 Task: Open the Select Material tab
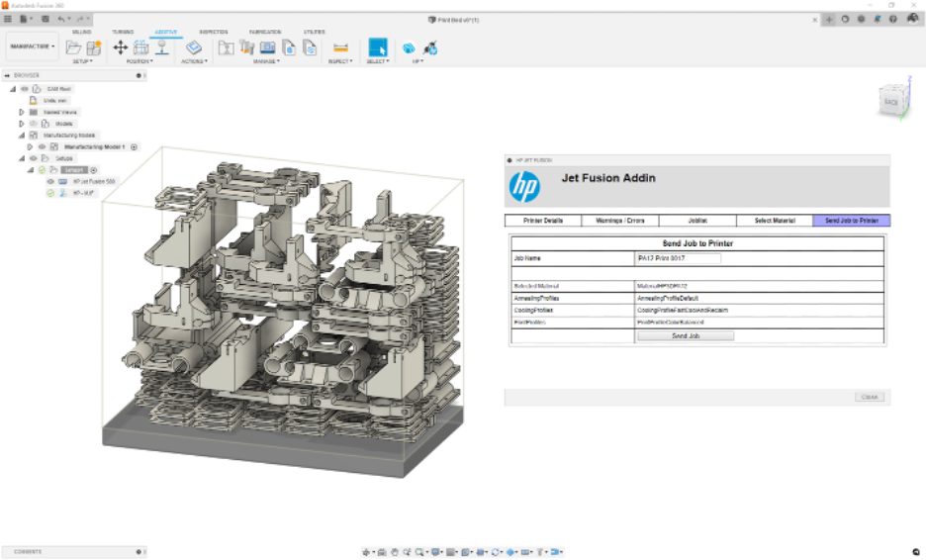(x=775, y=221)
